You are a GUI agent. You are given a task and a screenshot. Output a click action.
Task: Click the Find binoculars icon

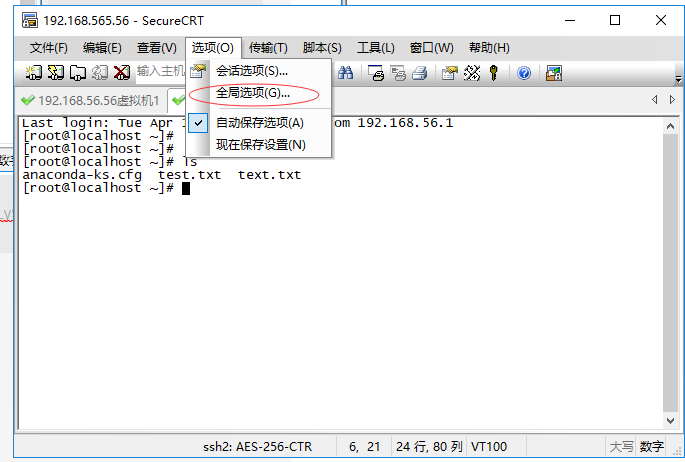coord(345,72)
